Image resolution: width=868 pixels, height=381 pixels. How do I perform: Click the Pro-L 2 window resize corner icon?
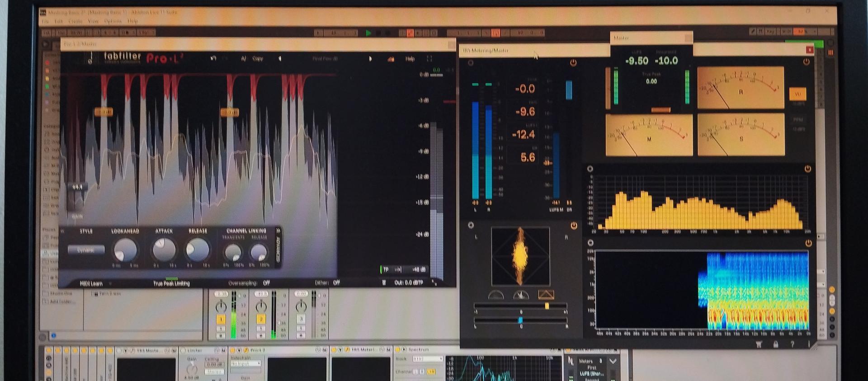434,282
